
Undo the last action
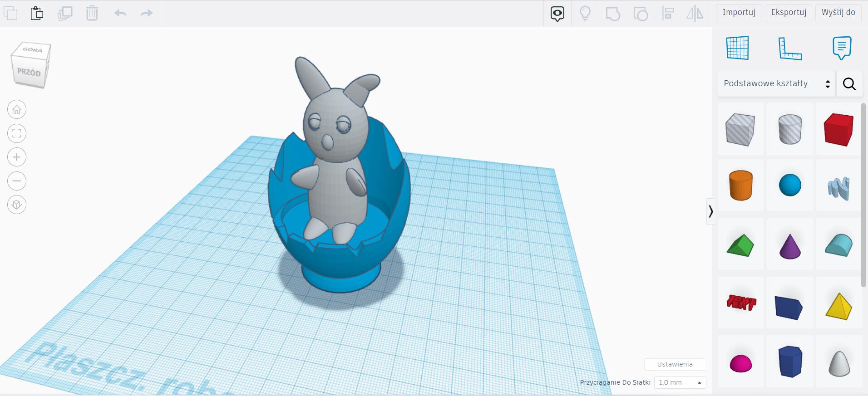120,13
